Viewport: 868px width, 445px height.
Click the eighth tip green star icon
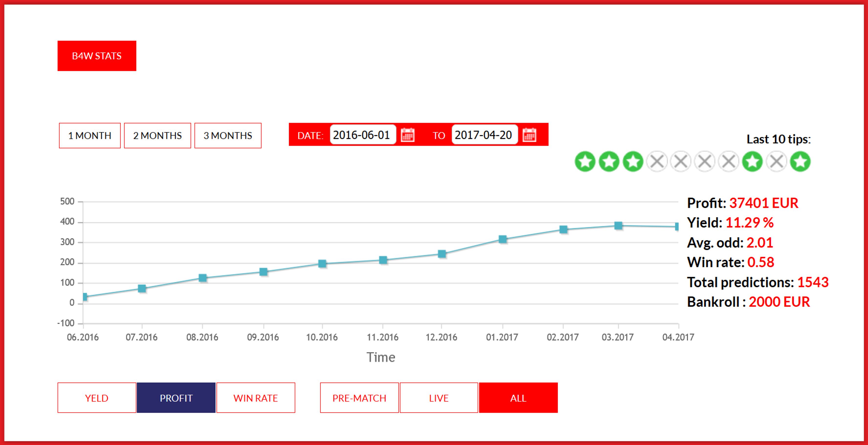752,161
